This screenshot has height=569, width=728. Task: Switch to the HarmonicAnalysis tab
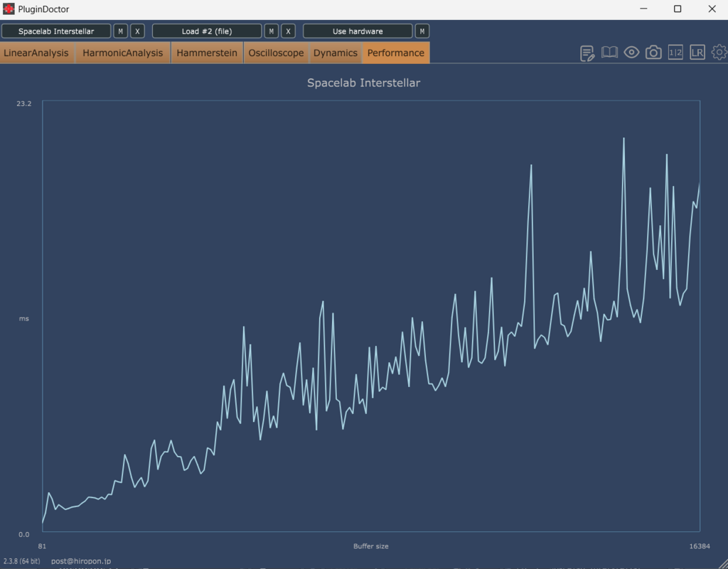point(122,53)
